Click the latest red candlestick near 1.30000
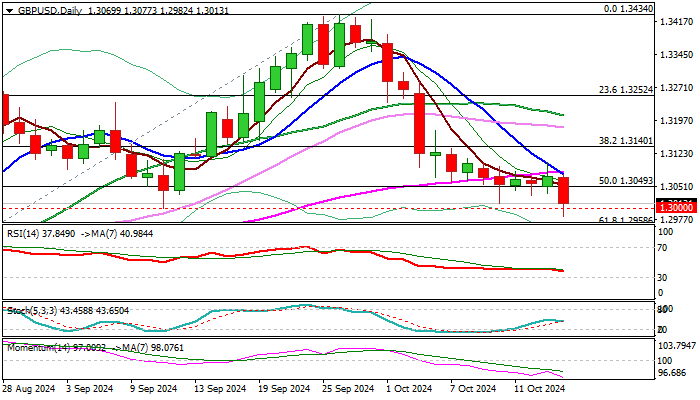This screenshot has width=700, height=400. [x=564, y=191]
